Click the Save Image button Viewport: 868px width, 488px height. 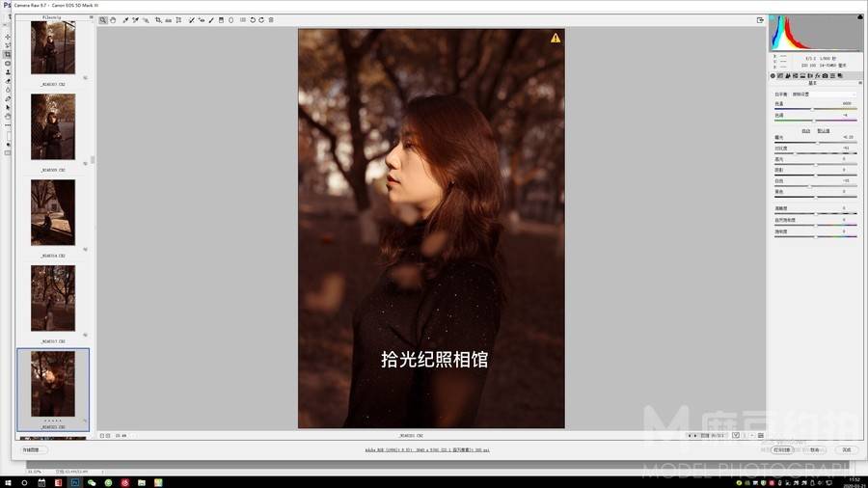point(34,449)
